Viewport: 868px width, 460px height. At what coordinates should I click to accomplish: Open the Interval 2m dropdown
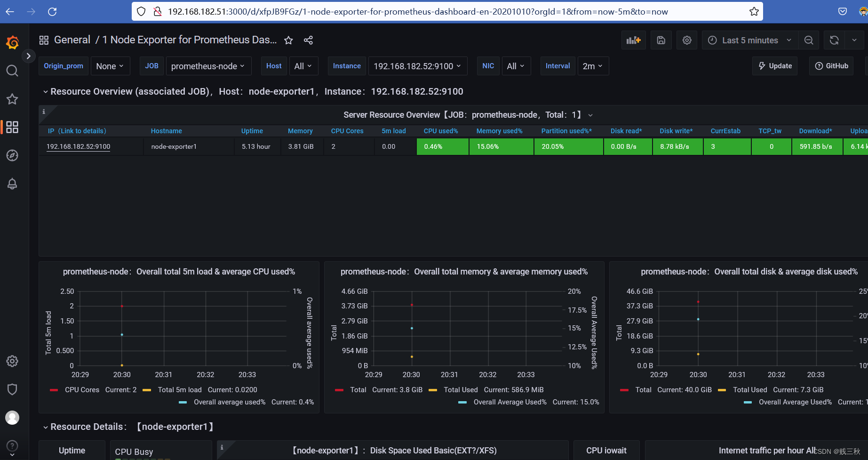click(593, 66)
